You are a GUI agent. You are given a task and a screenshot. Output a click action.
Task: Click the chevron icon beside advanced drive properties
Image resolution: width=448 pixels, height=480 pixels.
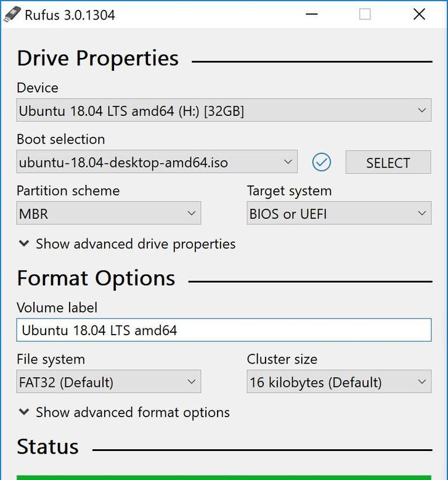[24, 243]
